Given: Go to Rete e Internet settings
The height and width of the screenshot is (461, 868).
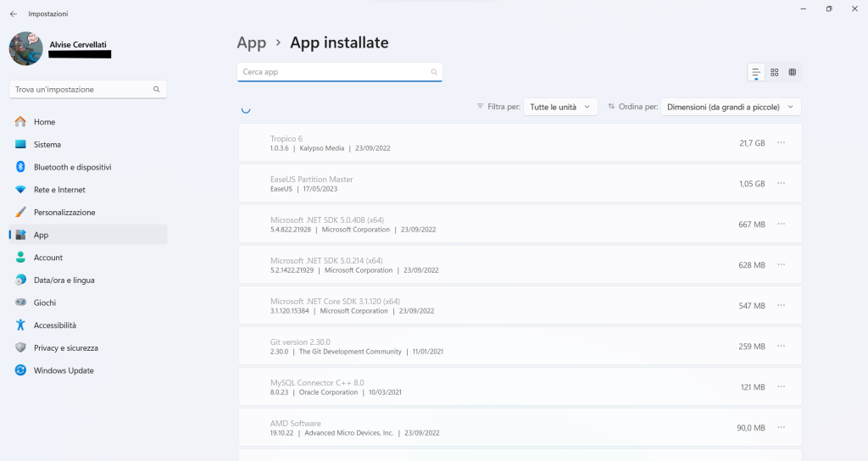Looking at the screenshot, I should 59,190.
